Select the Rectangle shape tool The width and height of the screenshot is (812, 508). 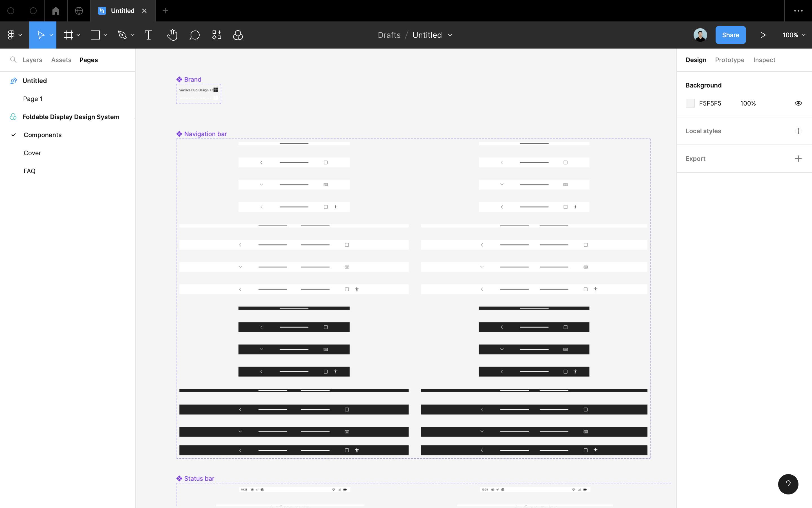tap(95, 35)
